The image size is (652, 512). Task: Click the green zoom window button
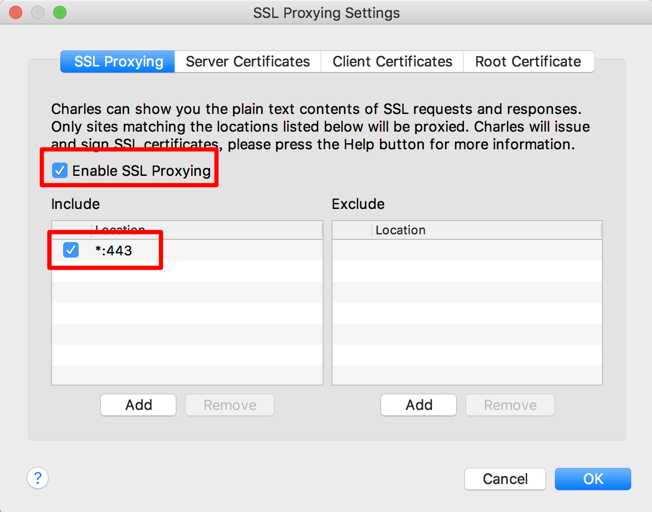pyautogui.click(x=60, y=12)
